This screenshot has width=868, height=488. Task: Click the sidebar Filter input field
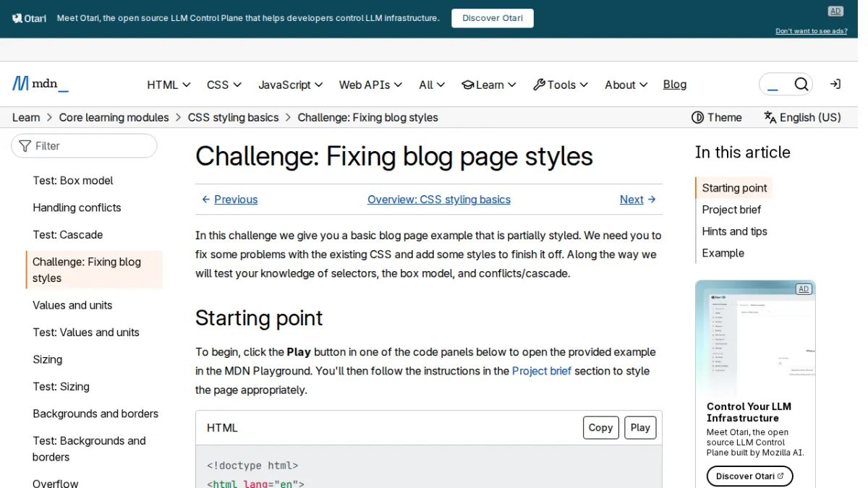pos(84,146)
